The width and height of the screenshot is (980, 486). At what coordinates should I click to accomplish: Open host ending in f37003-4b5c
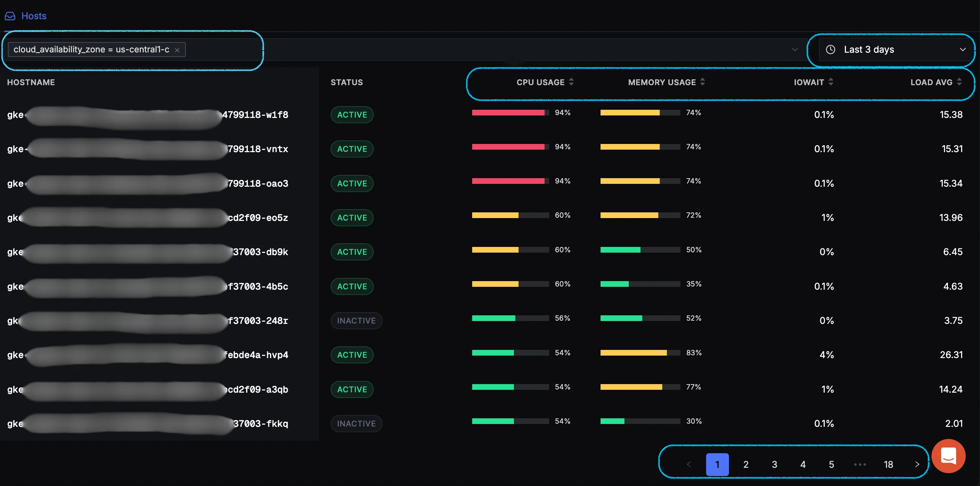click(148, 286)
